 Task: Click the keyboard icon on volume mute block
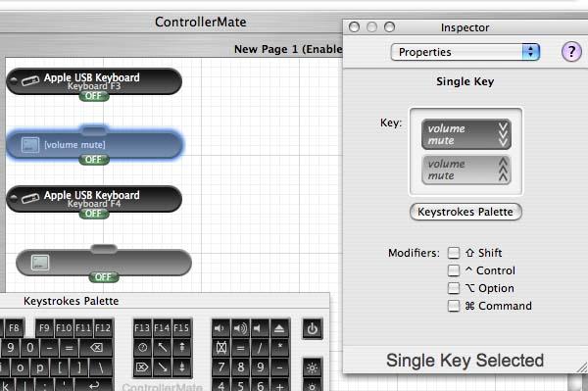tap(30, 145)
